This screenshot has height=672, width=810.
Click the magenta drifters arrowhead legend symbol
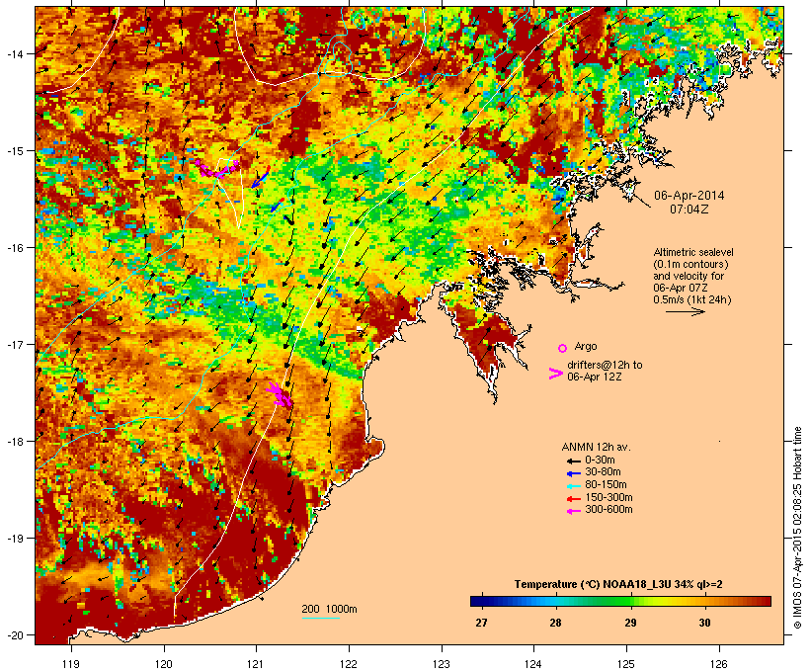[556, 374]
